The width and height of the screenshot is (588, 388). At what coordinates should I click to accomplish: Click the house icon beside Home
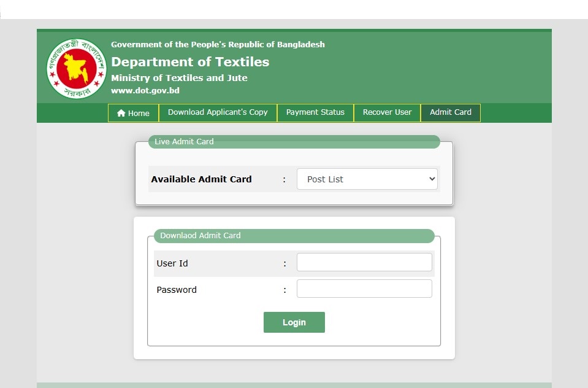pyautogui.click(x=121, y=113)
